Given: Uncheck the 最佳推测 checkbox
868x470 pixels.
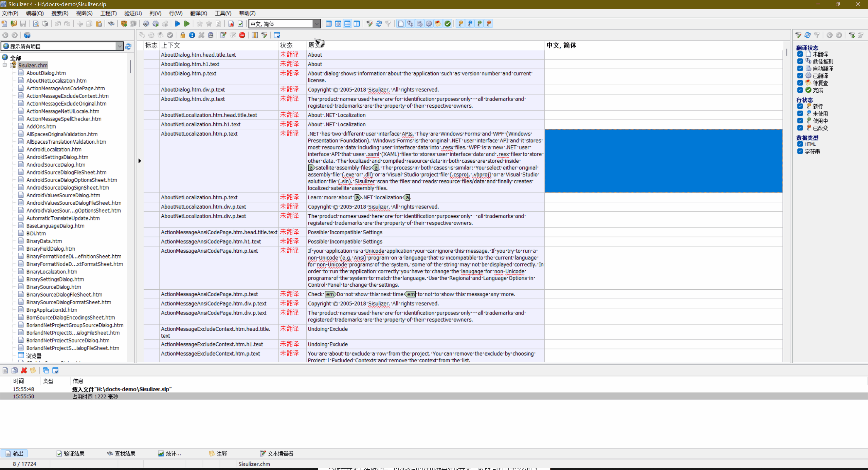Looking at the screenshot, I should tap(800, 61).
